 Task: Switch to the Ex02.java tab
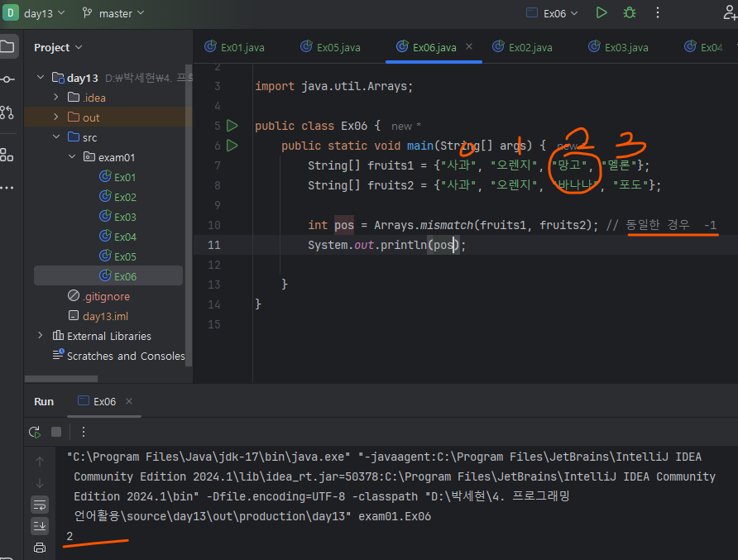523,47
